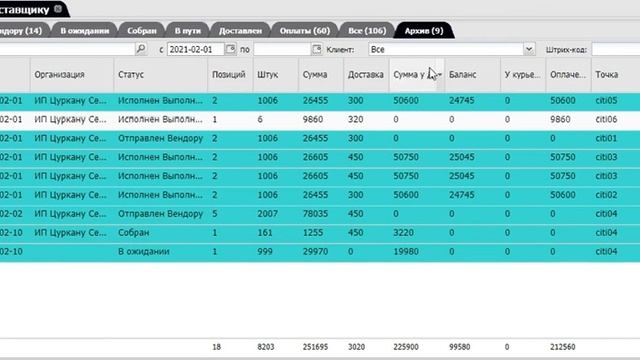The image size is (640, 360).
Task: Switch to the В ожидании tab
Action: point(84,31)
